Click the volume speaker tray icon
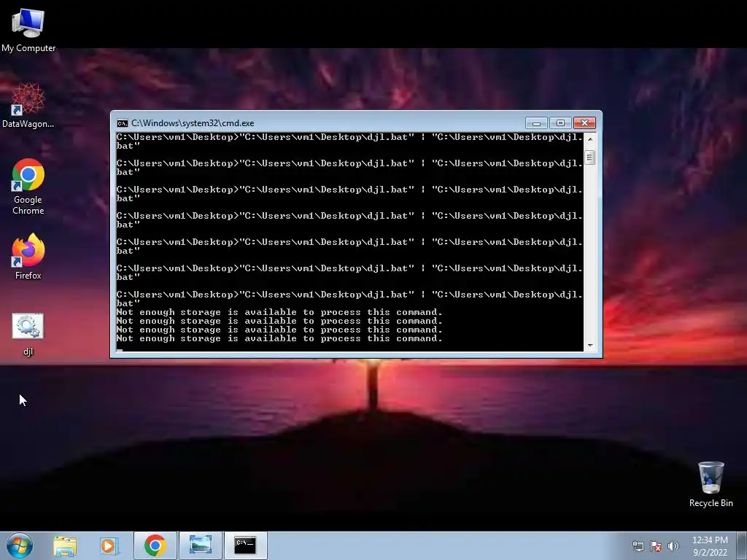 (x=673, y=546)
